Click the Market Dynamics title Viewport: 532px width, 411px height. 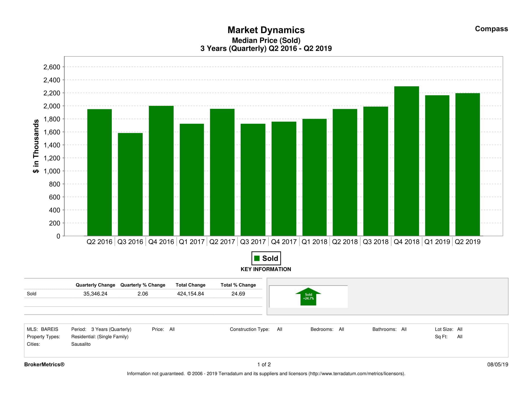tap(266, 30)
